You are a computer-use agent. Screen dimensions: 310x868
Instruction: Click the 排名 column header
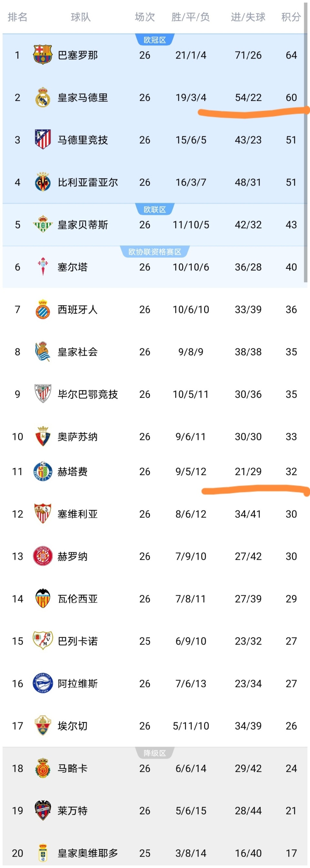pos(17,17)
